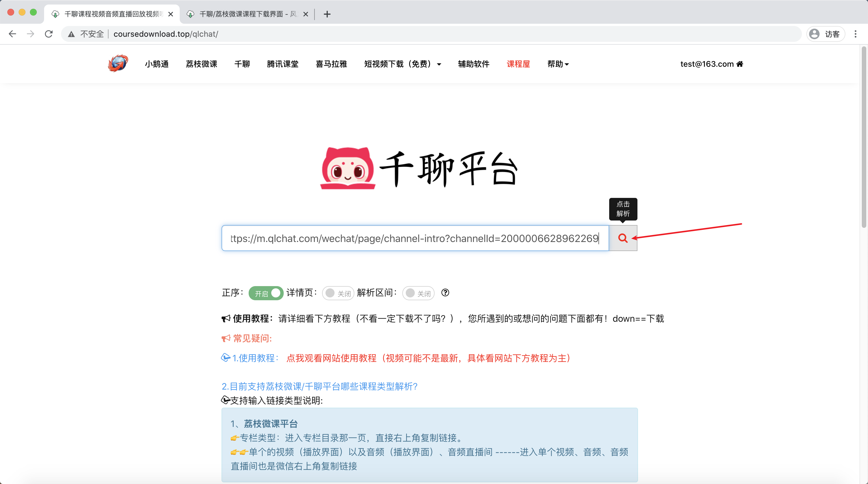This screenshot has height=484, width=868.
Task: Open the 千聊 nav item
Action: [x=242, y=64]
